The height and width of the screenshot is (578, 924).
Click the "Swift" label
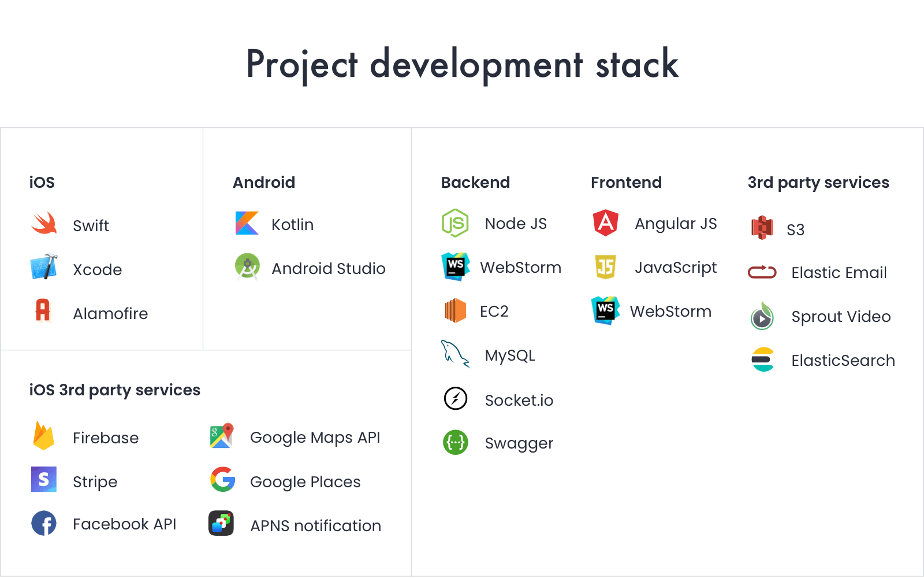tap(91, 225)
